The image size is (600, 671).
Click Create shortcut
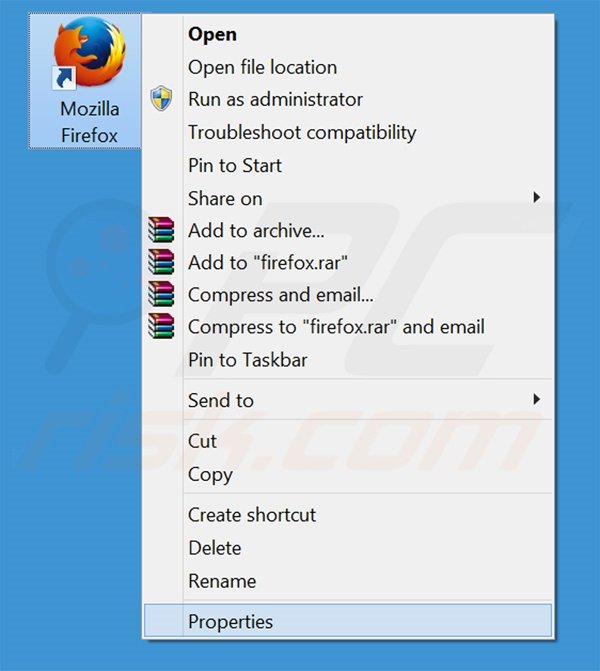251,515
